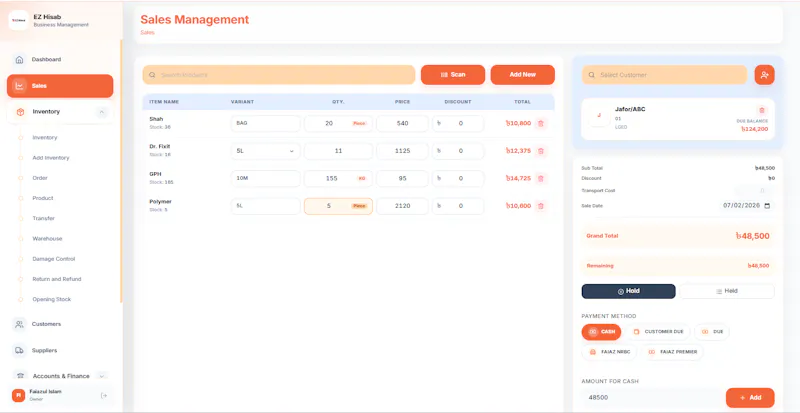800x413 pixels.
Task: Click the search icon in Select Customer
Action: click(x=591, y=75)
